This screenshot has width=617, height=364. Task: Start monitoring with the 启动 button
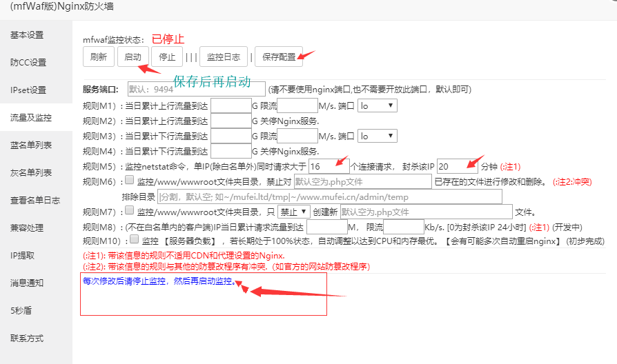pos(133,57)
